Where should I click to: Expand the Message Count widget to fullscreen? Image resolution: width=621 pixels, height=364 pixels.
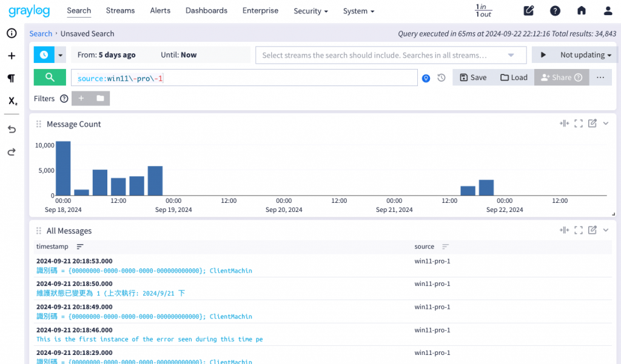tap(578, 124)
